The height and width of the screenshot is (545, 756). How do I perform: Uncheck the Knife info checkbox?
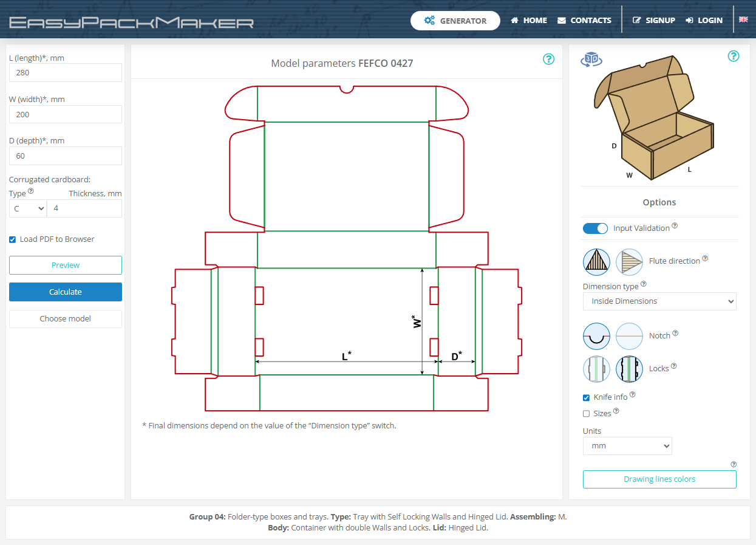(x=586, y=398)
